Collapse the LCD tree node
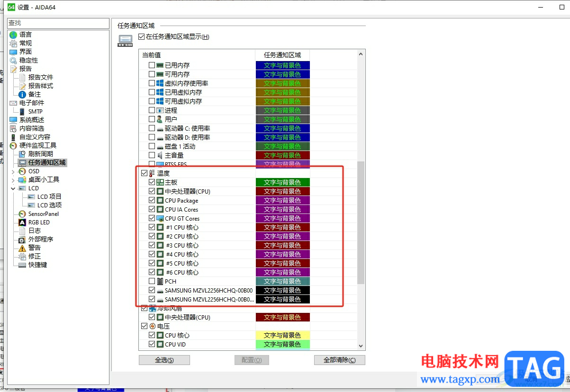Viewport: 570px width, 392px height. click(13, 188)
